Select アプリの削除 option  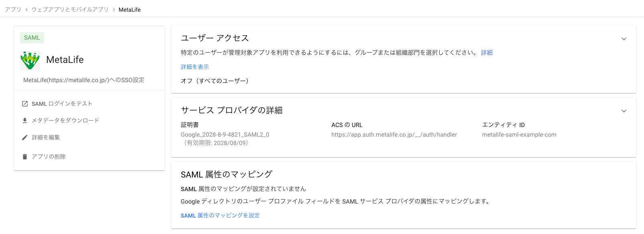click(x=48, y=157)
